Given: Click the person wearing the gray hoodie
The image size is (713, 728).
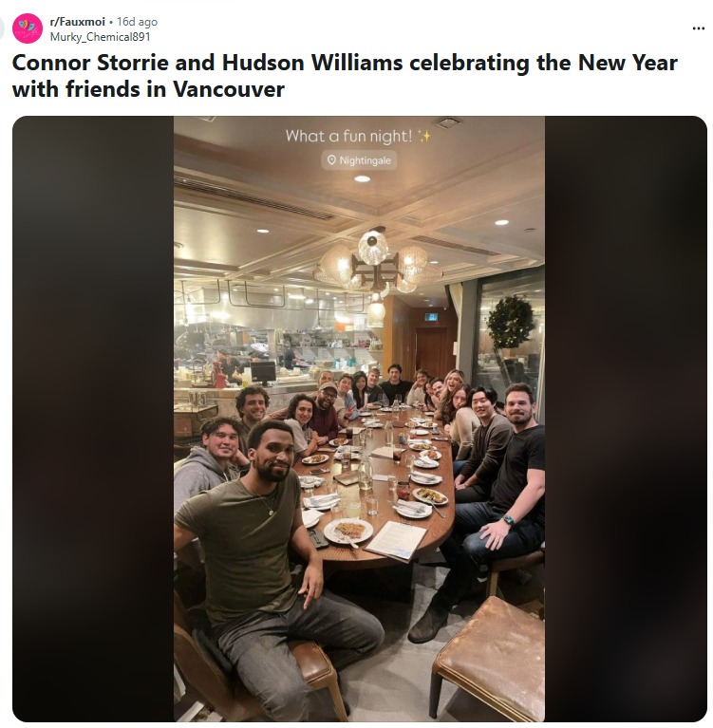Looking at the screenshot, I should click(210, 464).
